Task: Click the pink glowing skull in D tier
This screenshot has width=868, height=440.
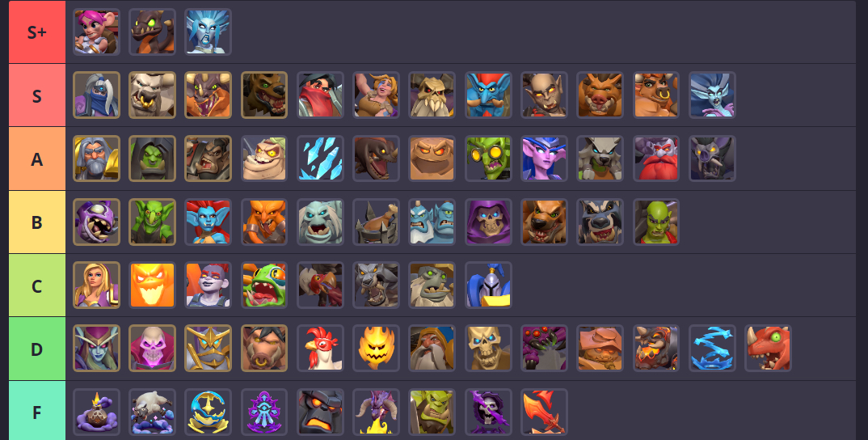Action: 152,348
